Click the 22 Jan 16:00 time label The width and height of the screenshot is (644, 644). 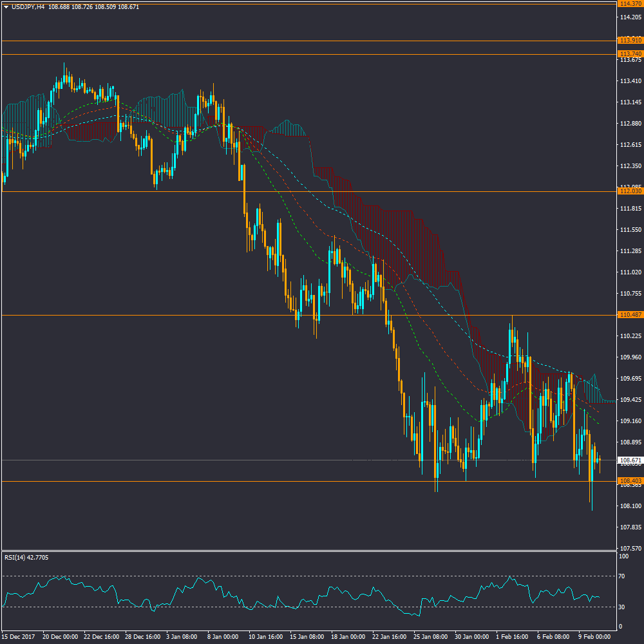pos(390,636)
